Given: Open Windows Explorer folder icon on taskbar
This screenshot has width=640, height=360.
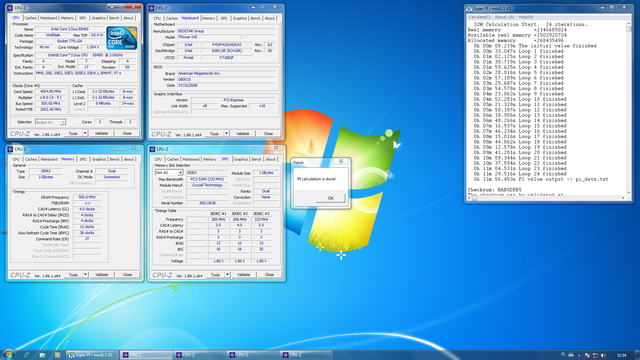Looking at the screenshot, I should click(x=42, y=355).
